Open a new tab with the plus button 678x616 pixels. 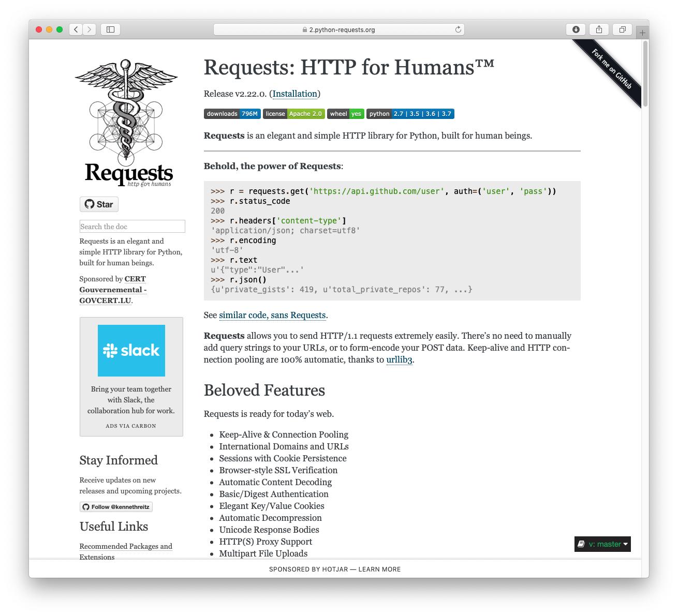(642, 33)
